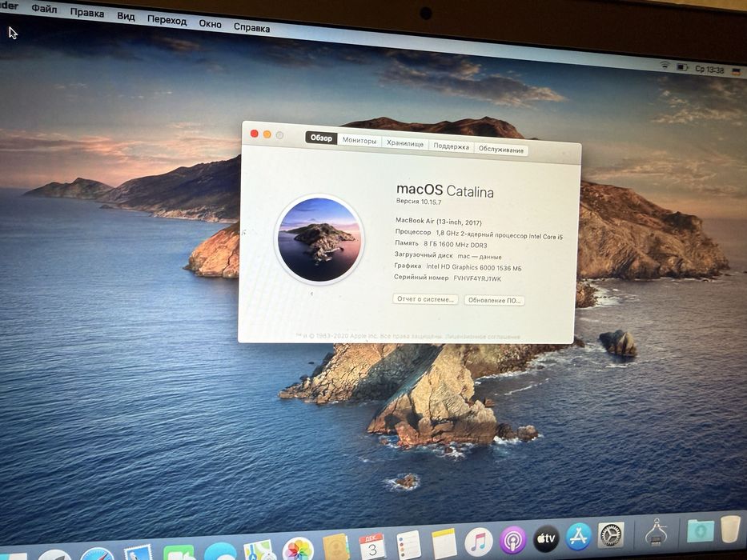Click the battery status icon
The width and height of the screenshot is (747, 560).
[x=683, y=67]
